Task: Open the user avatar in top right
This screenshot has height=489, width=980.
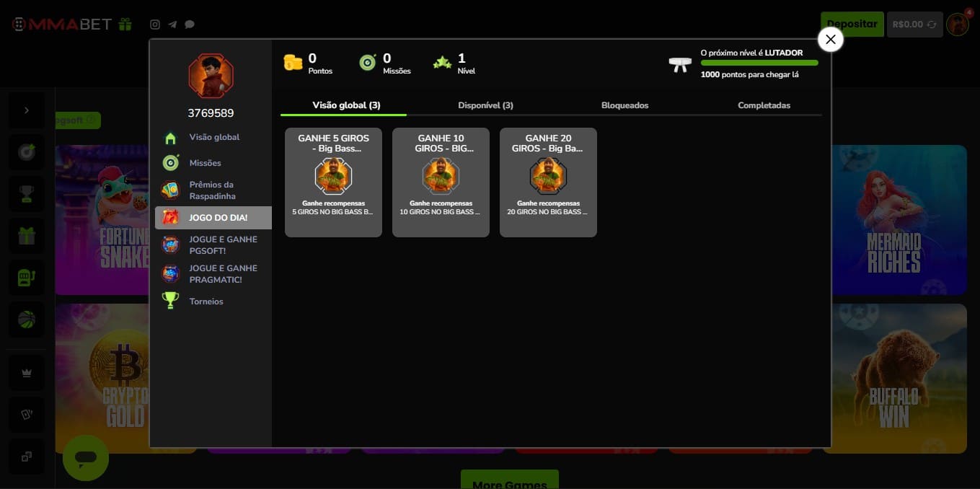Action: click(x=957, y=25)
